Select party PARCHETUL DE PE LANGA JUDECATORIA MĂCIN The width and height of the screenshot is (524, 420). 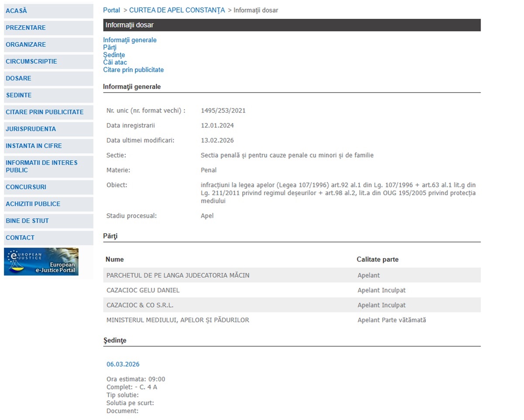coord(178,275)
